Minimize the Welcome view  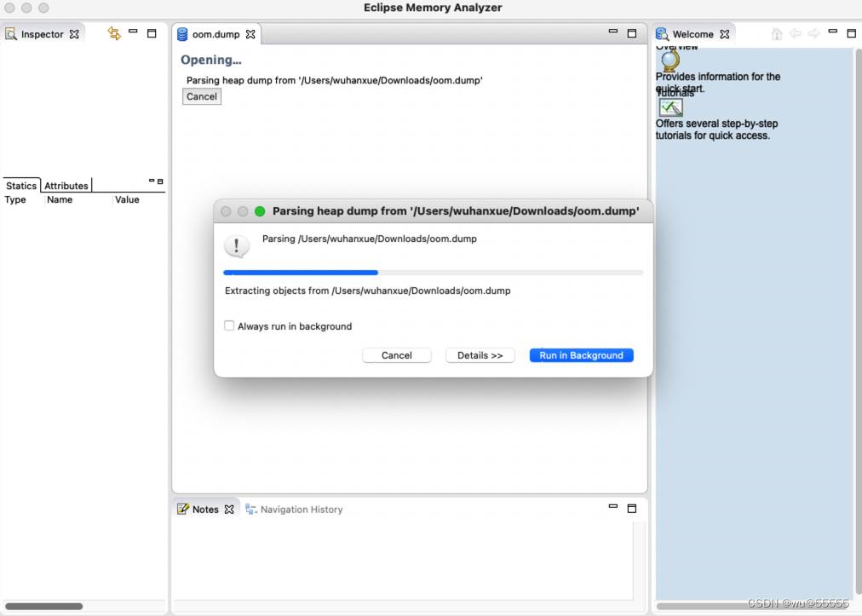coord(833,32)
